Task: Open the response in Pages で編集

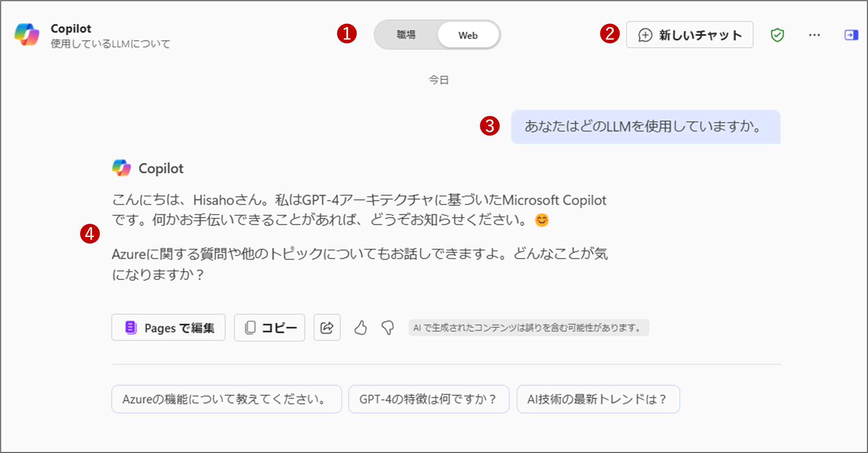Action: (168, 328)
